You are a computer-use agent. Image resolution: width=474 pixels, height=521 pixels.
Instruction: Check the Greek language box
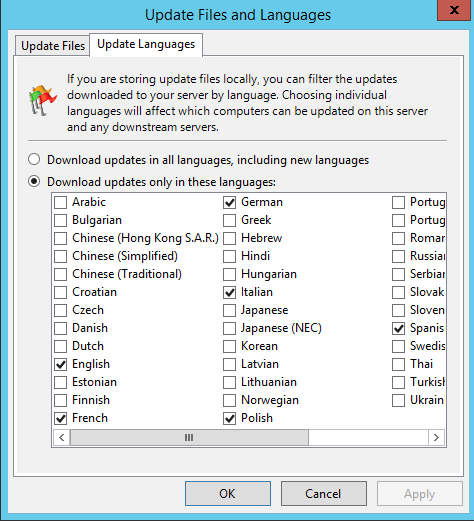point(230,220)
